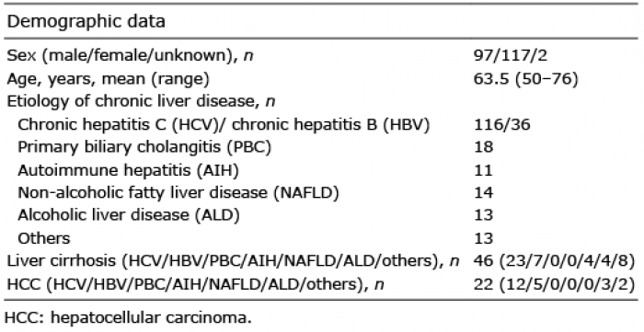Image resolution: width=644 pixels, height=332 pixels.
Task: Click the PBC count 18
Action: pos(483,147)
